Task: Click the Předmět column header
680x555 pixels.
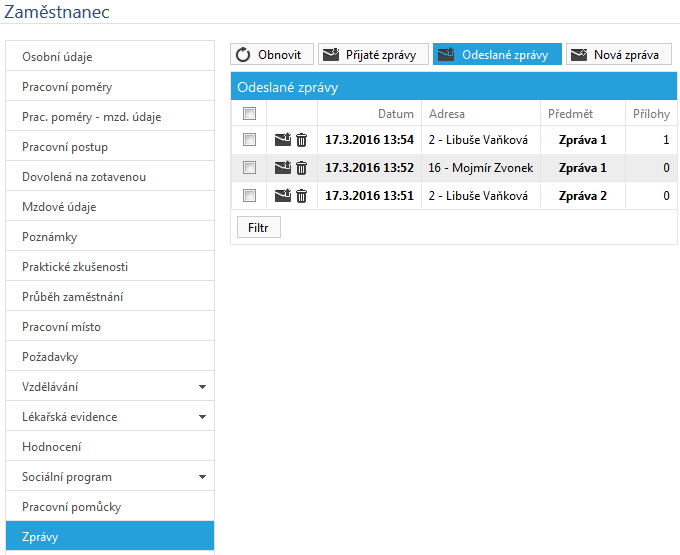Action: point(570,114)
